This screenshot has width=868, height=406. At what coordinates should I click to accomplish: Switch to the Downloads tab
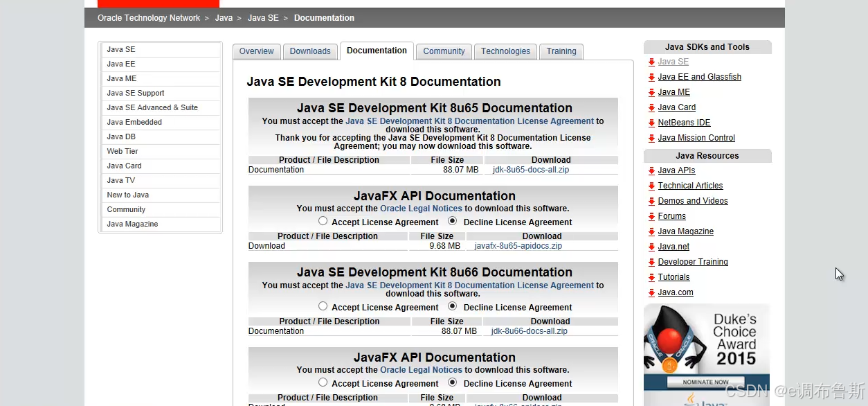(310, 51)
